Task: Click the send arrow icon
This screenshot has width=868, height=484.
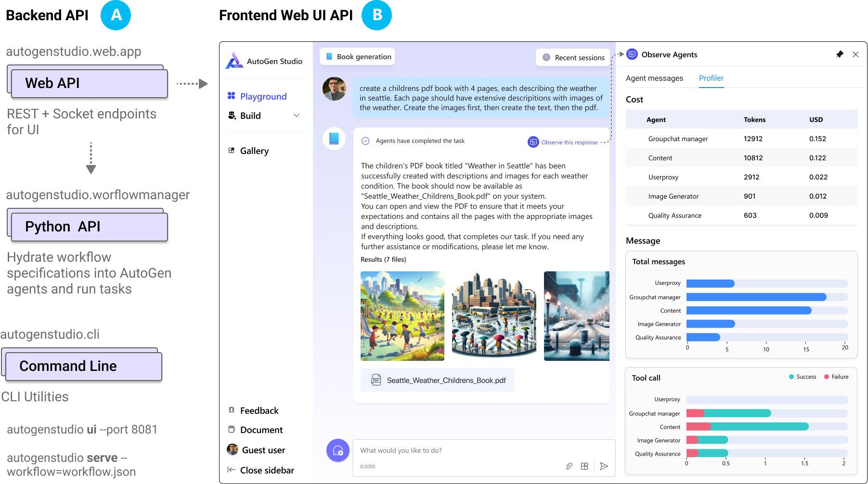Action: (x=604, y=466)
